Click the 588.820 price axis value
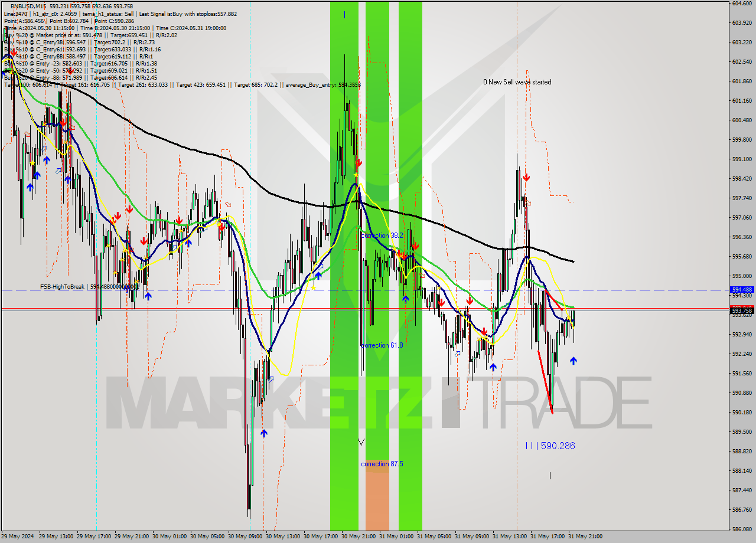 741,452
